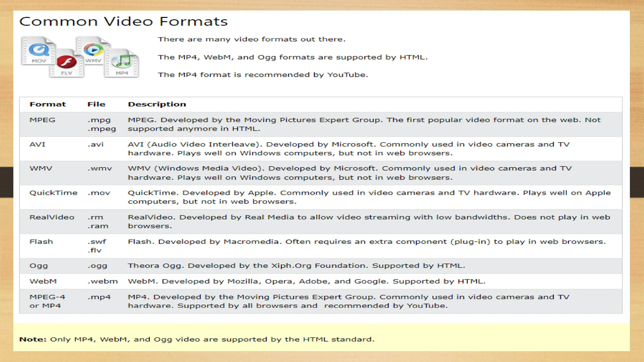644x362 pixels.
Task: Click the Description column header
Action: (x=157, y=104)
